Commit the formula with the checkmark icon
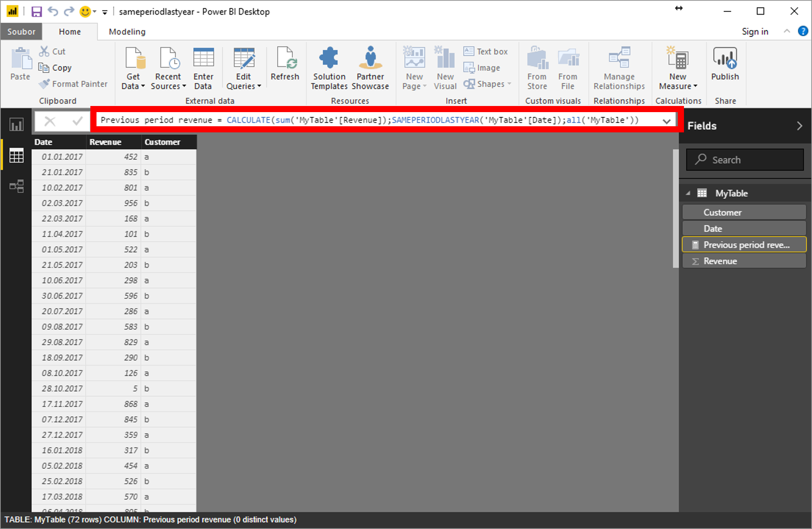Screen dimensions: 812x529 pyautogui.click(x=77, y=122)
